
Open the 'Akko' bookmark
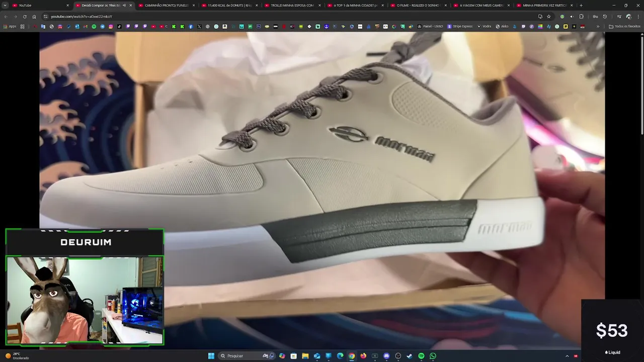tap(502, 26)
